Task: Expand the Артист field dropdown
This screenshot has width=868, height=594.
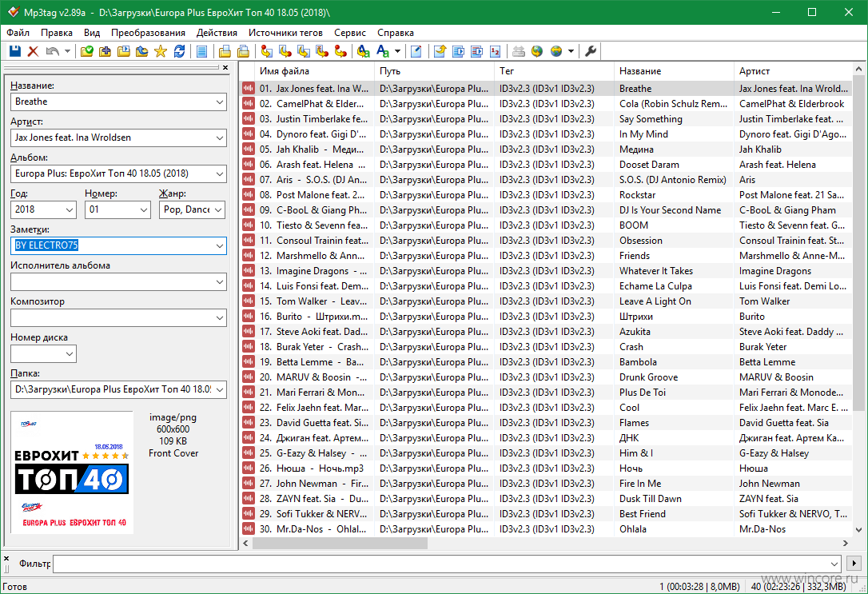Action: [x=220, y=138]
